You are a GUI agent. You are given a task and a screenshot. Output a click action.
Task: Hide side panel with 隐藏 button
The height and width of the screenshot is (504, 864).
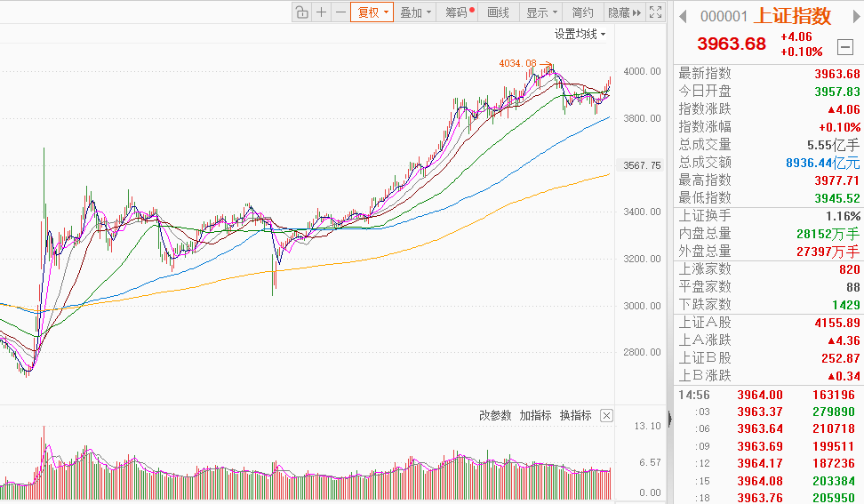pyautogui.click(x=624, y=12)
